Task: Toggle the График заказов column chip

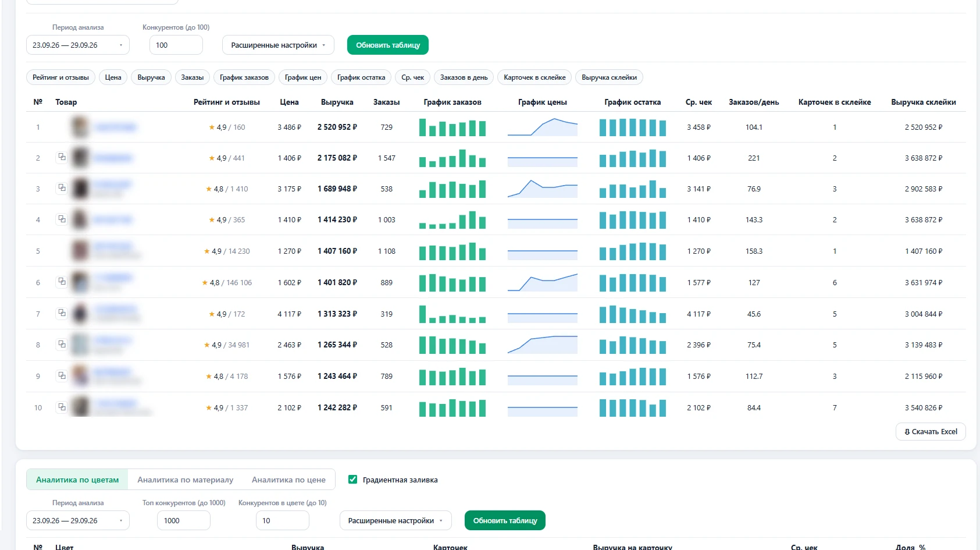Action: [x=244, y=77]
